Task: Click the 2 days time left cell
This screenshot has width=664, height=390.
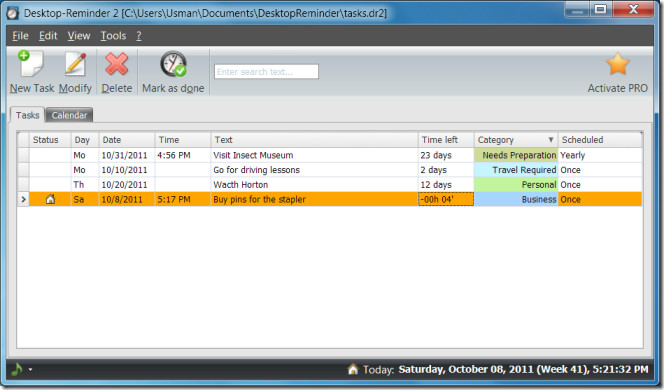Action: 446,170
